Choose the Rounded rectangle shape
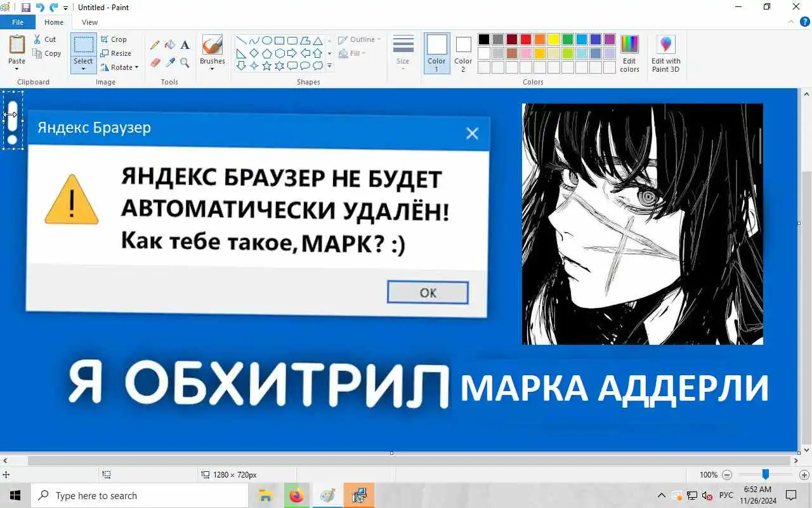812x508 pixels. (x=292, y=41)
